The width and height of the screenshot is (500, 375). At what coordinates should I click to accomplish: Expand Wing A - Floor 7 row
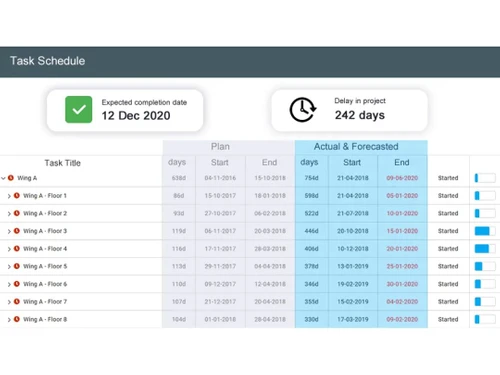coord(9,302)
